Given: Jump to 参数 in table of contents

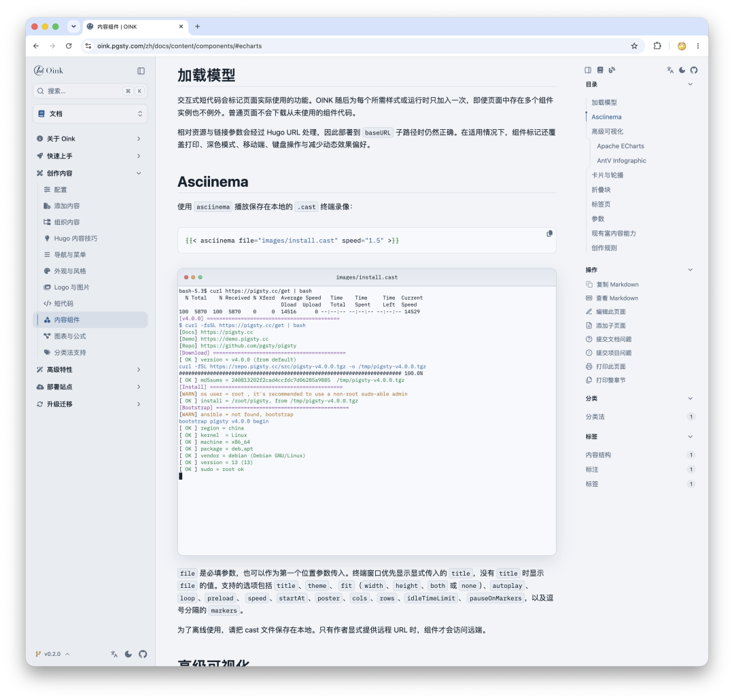Looking at the screenshot, I should [598, 219].
